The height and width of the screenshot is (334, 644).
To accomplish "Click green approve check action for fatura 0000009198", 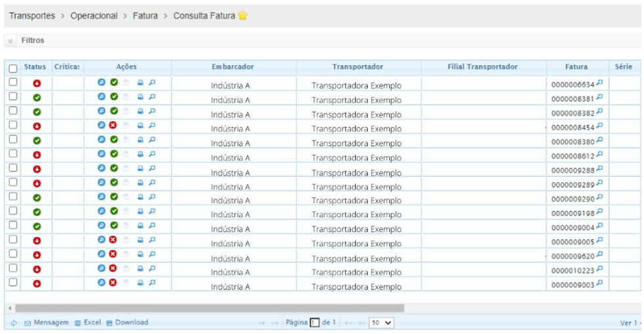I will [114, 211].
